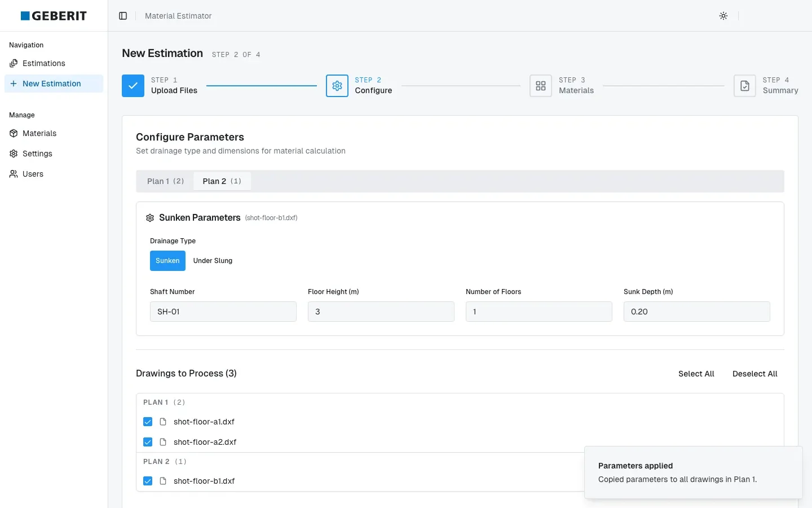Switch to the Plan 2 tab
This screenshot has width=812, height=508.
click(222, 181)
